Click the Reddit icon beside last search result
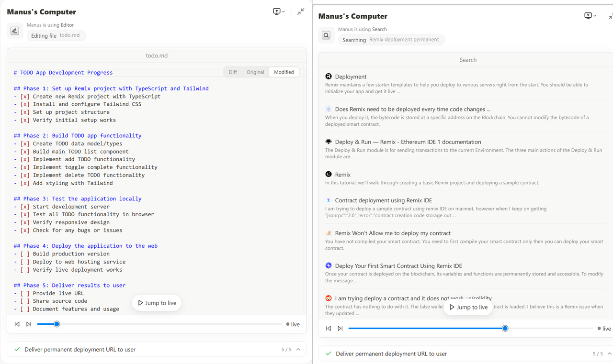Viewport: 613px width, 364px height. click(329, 298)
